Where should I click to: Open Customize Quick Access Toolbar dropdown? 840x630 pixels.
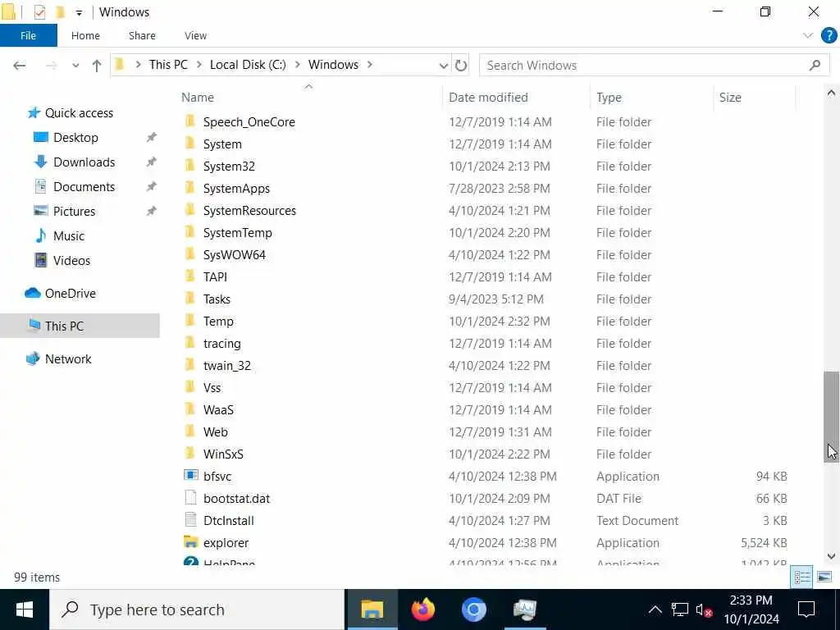point(79,12)
